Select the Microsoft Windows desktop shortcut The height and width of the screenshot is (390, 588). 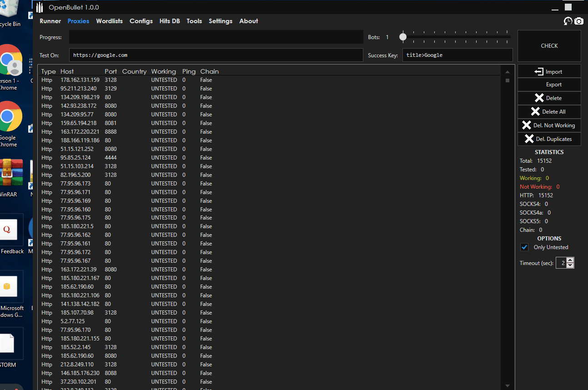point(12,295)
